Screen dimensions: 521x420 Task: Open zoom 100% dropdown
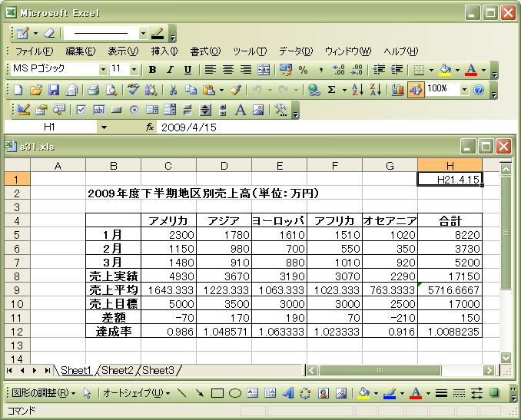tap(464, 90)
